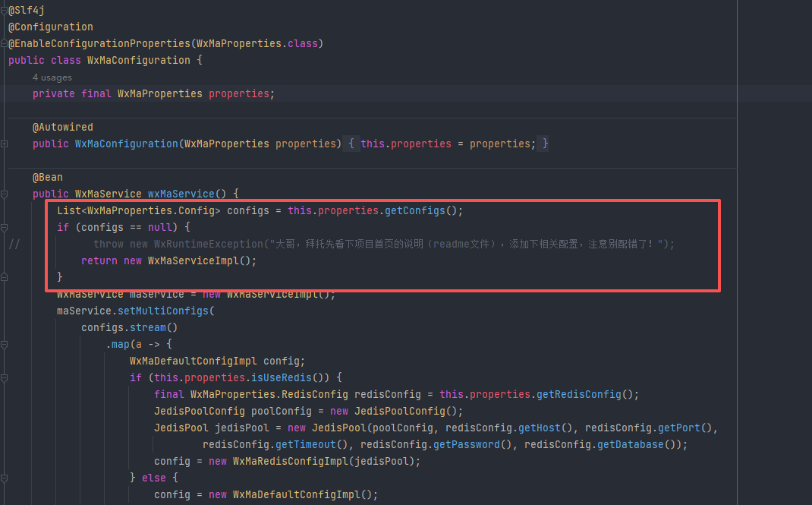Image resolution: width=812 pixels, height=505 pixels.
Task: Click the '//' comment marker in the left margin
Action: tap(14, 244)
